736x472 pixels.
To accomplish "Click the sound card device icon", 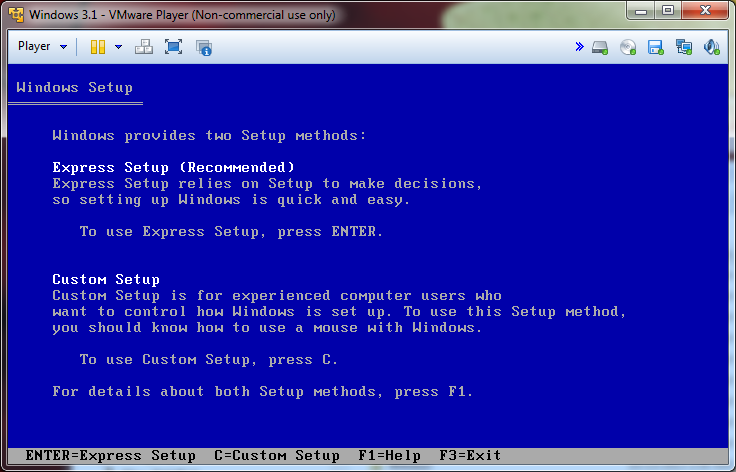I will (712, 47).
